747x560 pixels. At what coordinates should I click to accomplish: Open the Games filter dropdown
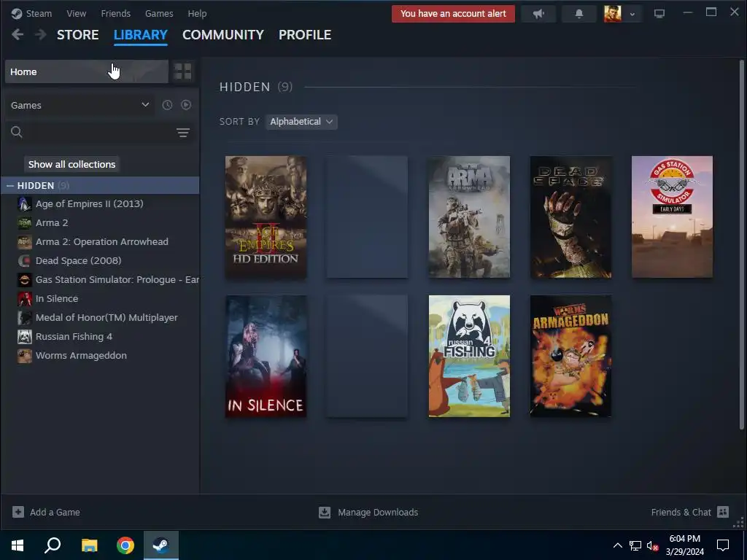click(80, 105)
